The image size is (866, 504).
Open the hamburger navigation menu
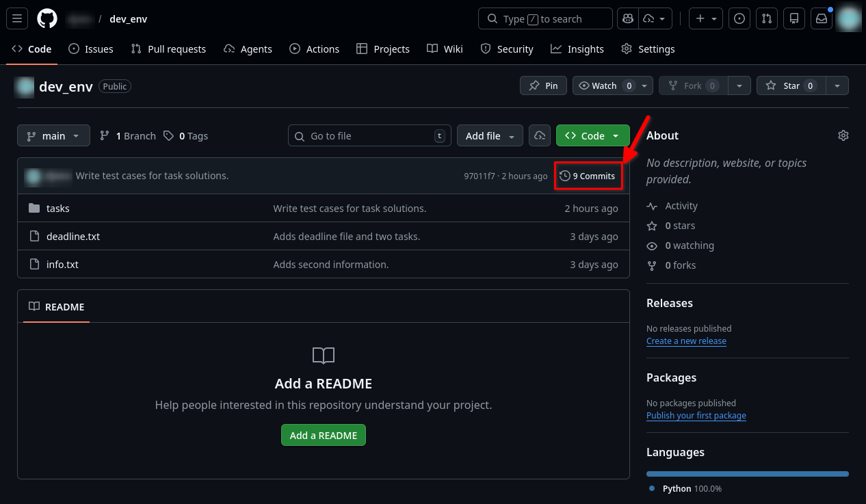[x=17, y=18]
